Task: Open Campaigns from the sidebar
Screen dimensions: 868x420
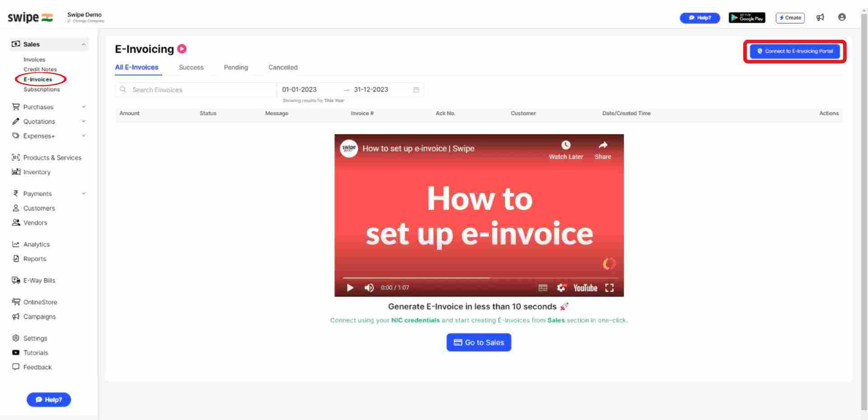Action: 39,317
